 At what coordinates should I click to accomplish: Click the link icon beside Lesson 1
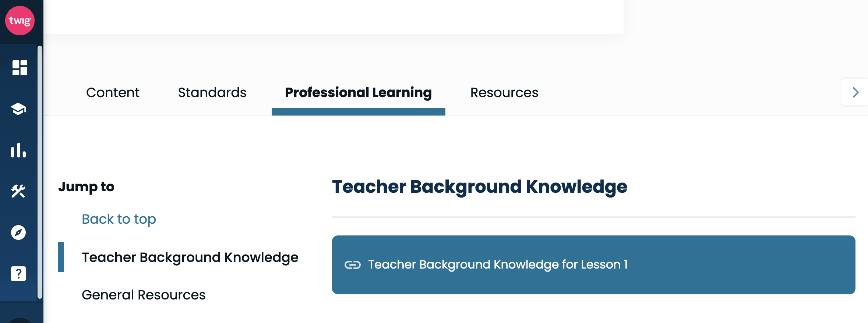[352, 265]
